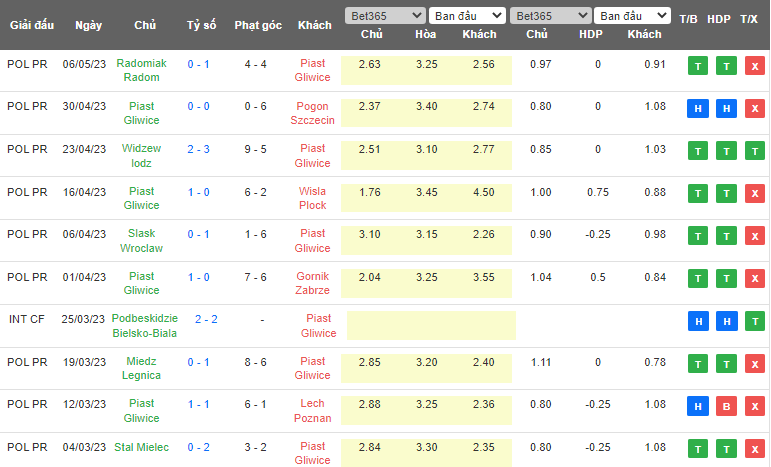Click red X badge in Stal Mielec row
Viewport: 771px width, 467px height.
[x=754, y=449]
